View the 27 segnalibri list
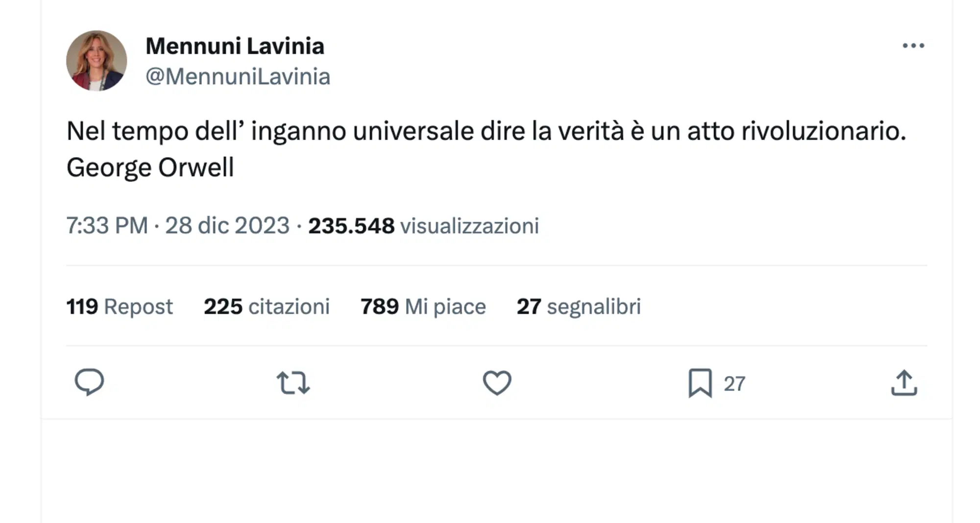This screenshot has width=980, height=523. [x=580, y=306]
